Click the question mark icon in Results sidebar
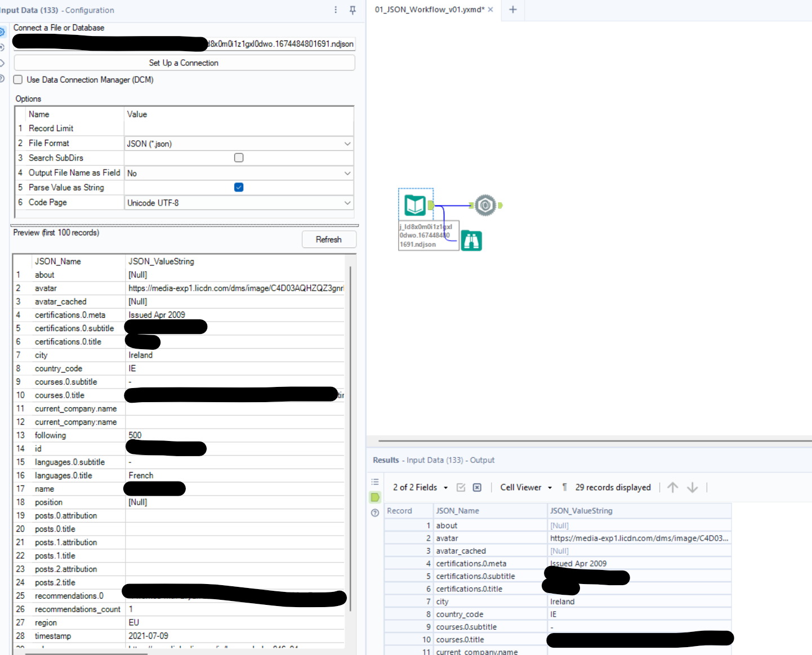 [x=375, y=513]
